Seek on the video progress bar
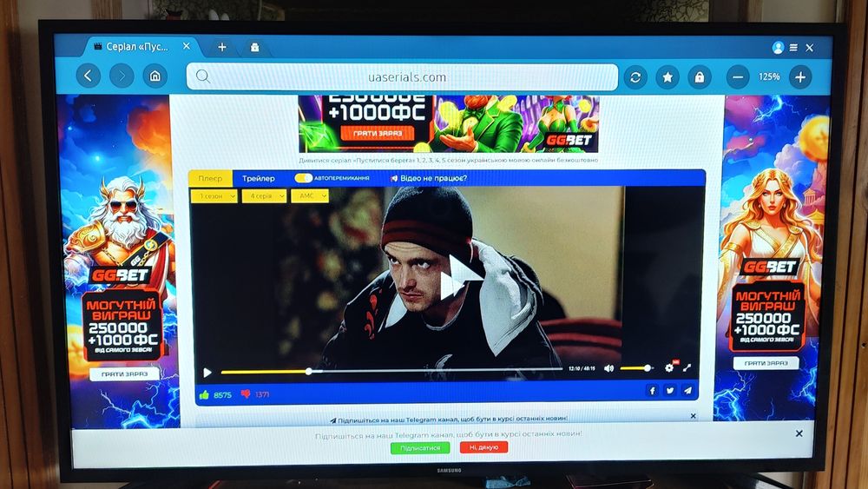 pyautogui.click(x=392, y=371)
